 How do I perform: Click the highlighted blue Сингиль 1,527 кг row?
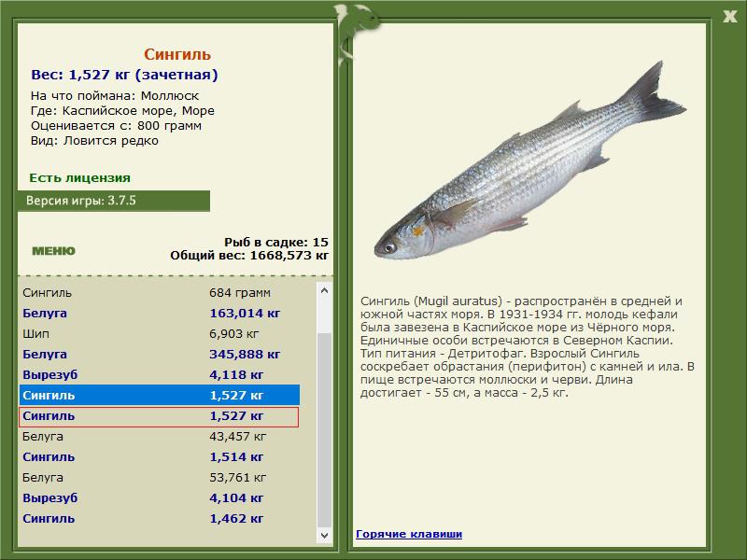pyautogui.click(x=159, y=396)
